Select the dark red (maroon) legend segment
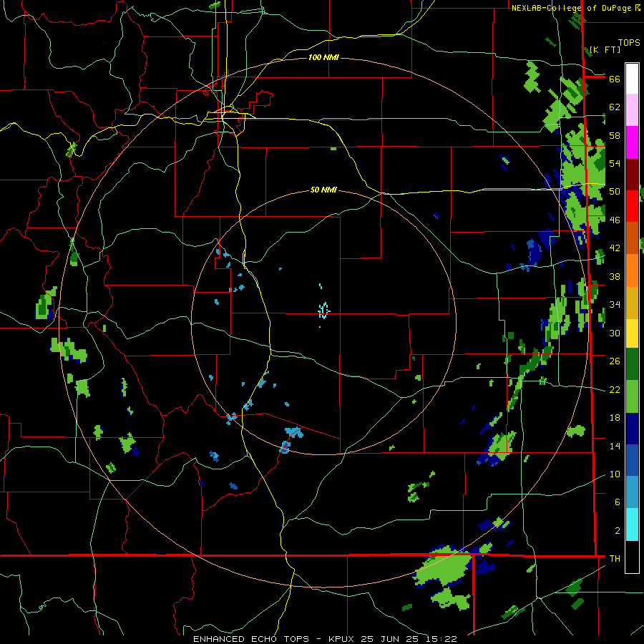This screenshot has width=644, height=644. pyautogui.click(x=632, y=175)
